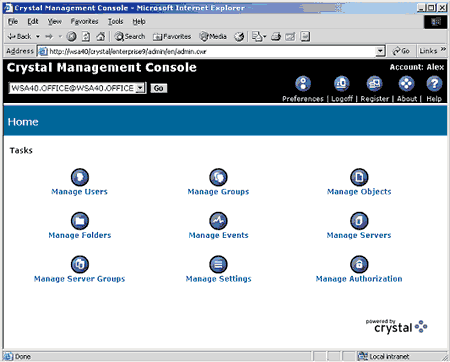Click the browser Stop icon
This screenshot has width=450, height=362.
point(71,36)
